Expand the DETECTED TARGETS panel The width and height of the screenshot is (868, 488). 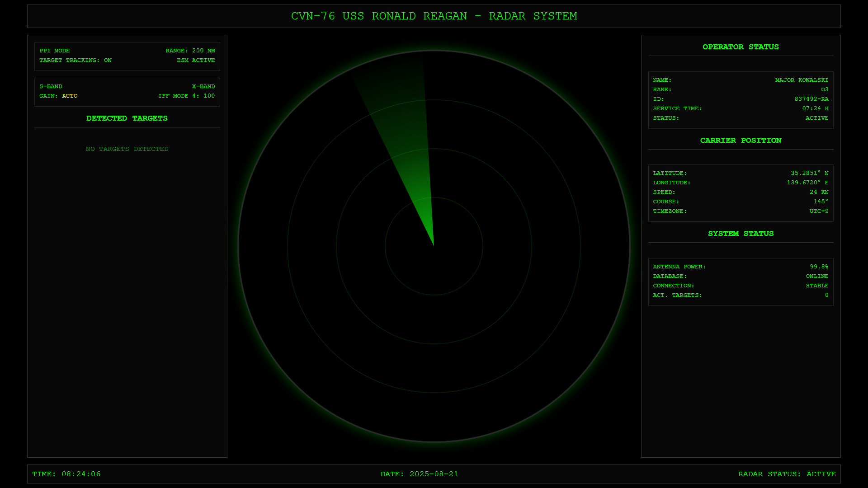127,118
